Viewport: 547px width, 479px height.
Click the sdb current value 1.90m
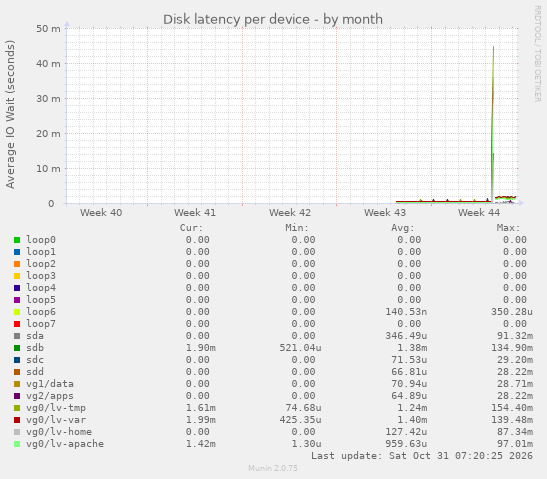coord(201,348)
